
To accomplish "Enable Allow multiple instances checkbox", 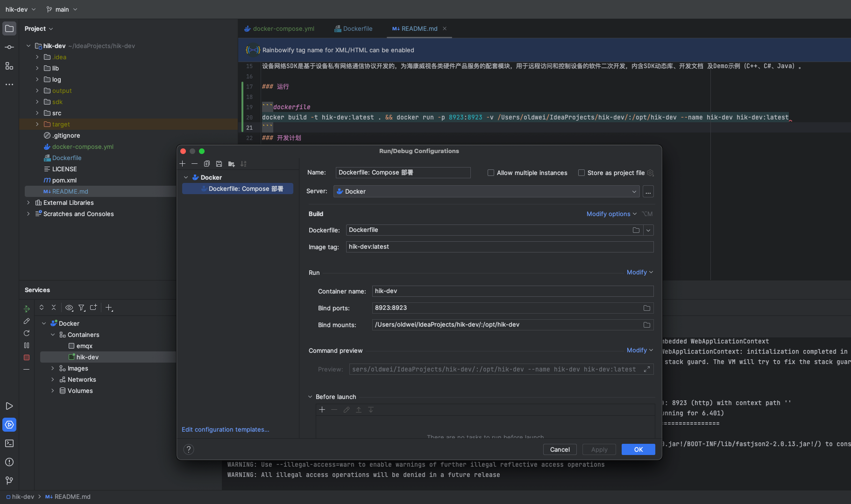I will pyautogui.click(x=491, y=173).
